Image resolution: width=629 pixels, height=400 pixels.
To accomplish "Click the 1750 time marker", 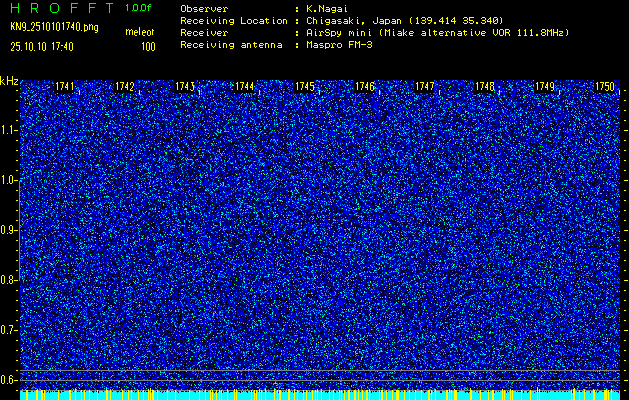I will (x=604, y=87).
